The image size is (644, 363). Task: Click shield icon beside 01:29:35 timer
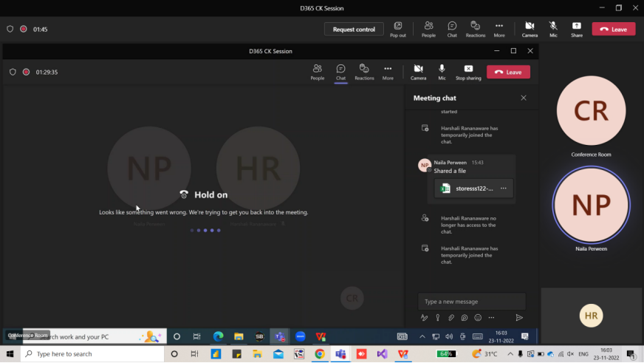[13, 72]
